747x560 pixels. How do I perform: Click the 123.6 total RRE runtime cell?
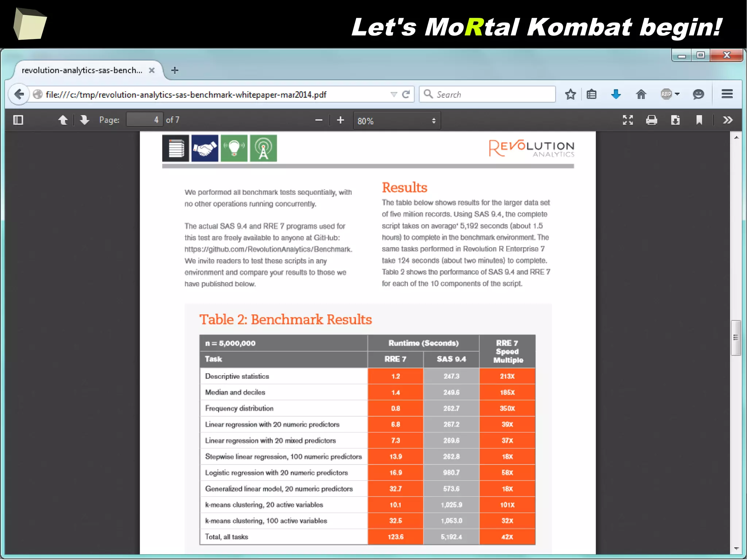tap(395, 537)
